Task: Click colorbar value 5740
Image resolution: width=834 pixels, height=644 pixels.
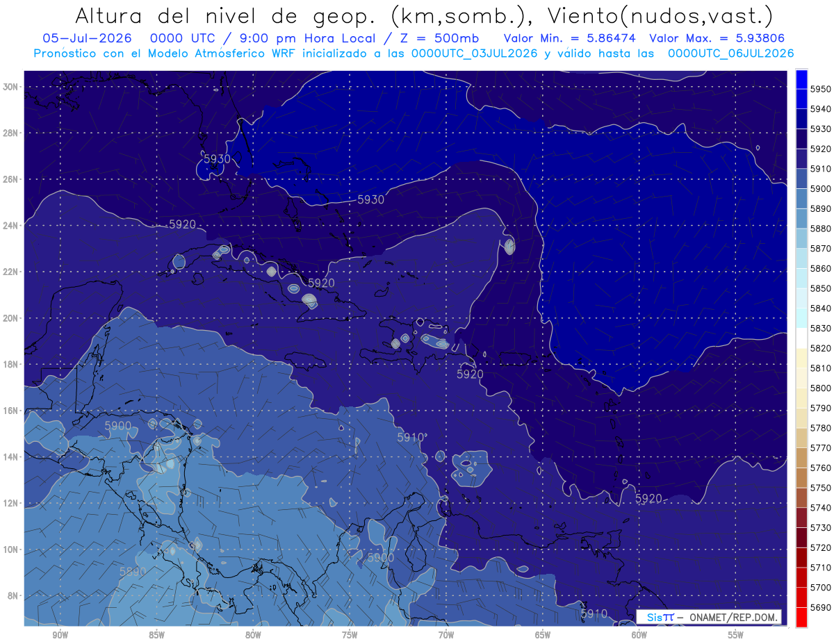Action: pos(820,508)
